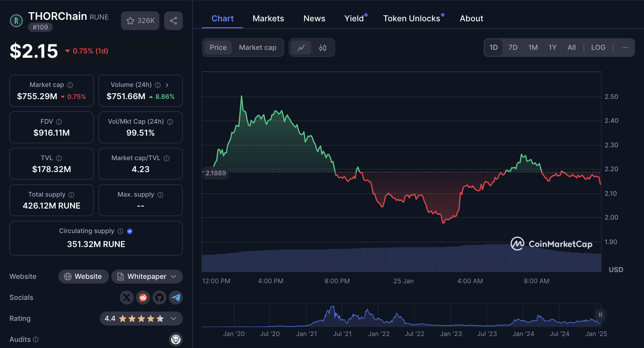The width and height of the screenshot is (644, 348).
Task: Click verified circulating supply badge
Action: (130, 231)
